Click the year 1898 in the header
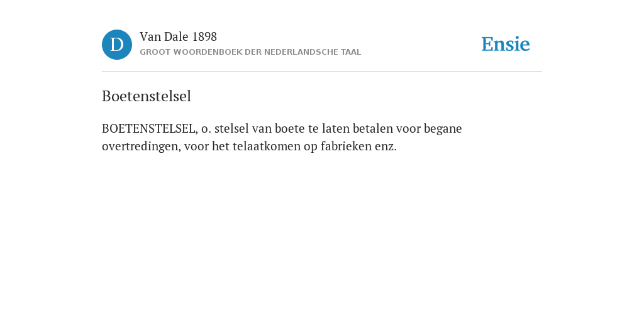The image size is (644, 322). [204, 37]
